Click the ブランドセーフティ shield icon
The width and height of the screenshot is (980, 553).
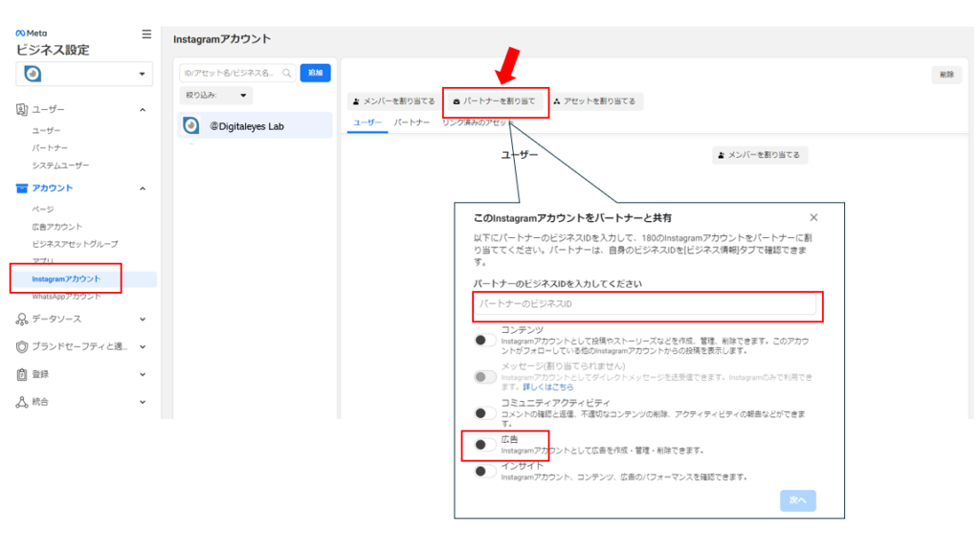pos(22,346)
